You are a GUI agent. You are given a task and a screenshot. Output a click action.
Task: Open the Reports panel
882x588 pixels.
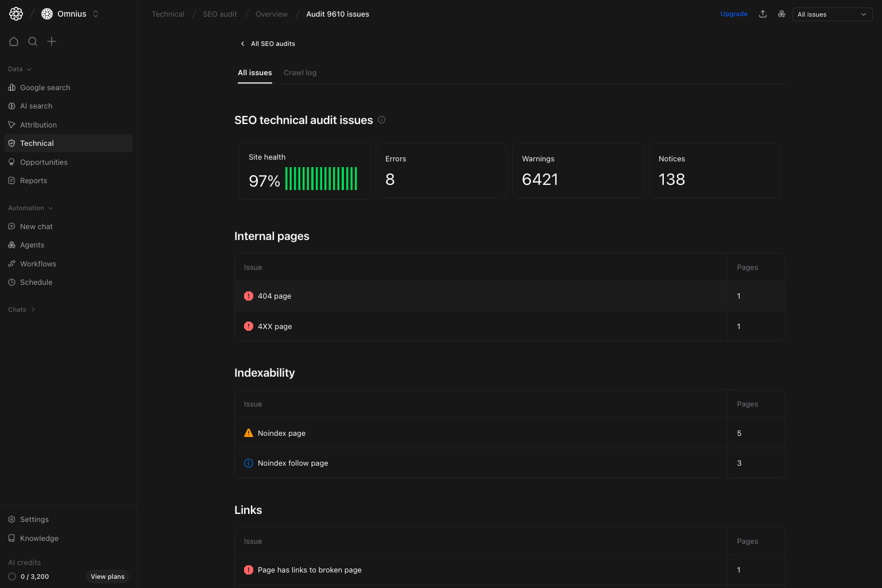(34, 180)
